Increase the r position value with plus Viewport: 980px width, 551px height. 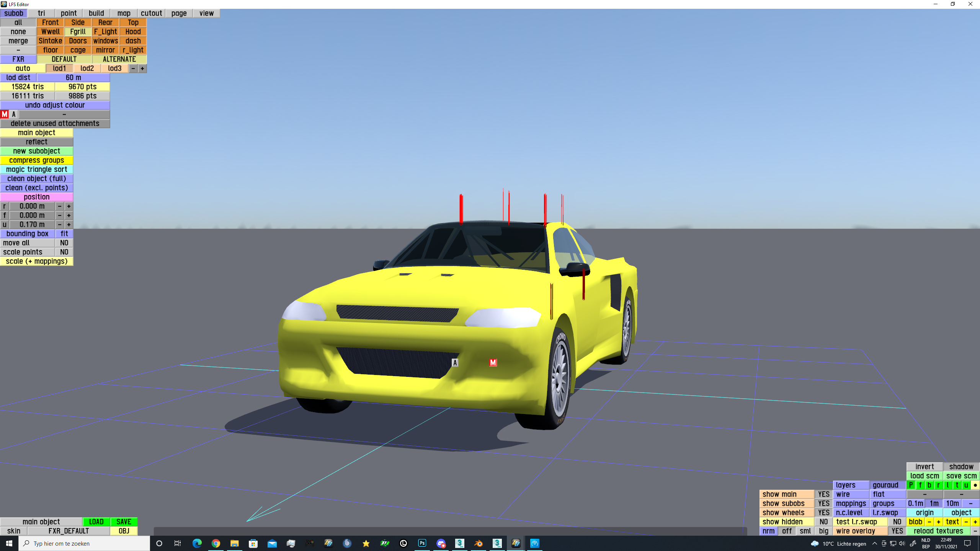69,206
